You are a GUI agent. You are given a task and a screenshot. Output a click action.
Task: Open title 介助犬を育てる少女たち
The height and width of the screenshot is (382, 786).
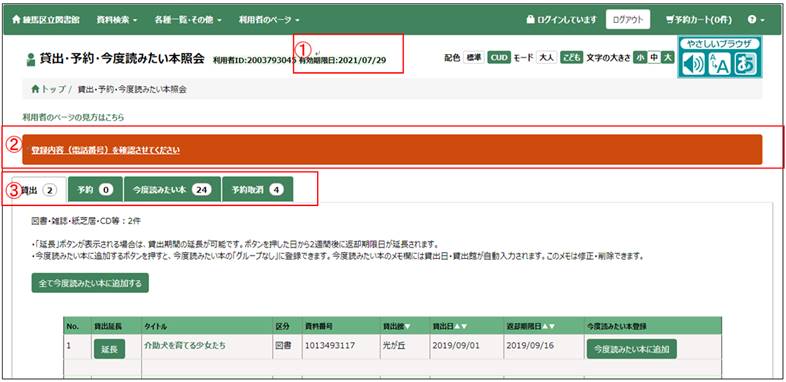coord(185,345)
